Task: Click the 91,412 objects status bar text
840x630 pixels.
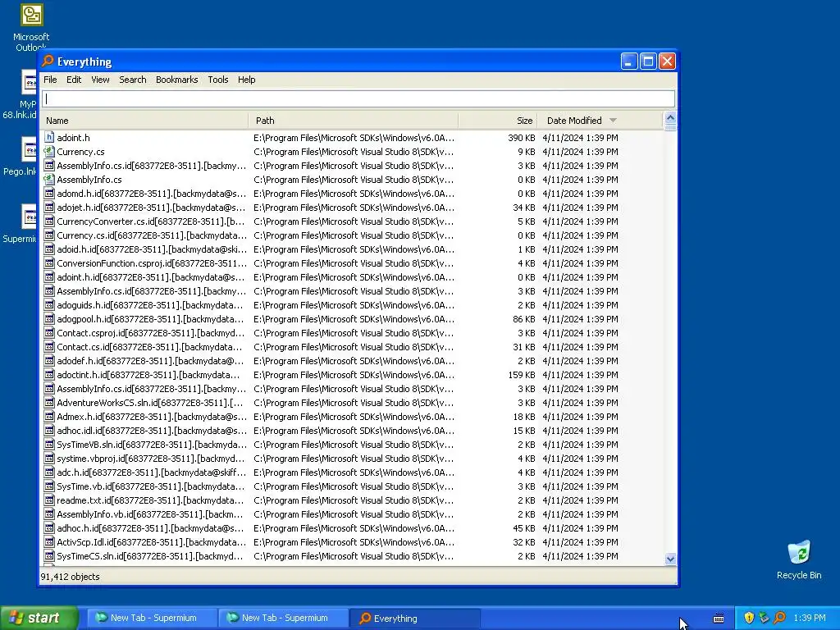Action: [x=71, y=577]
